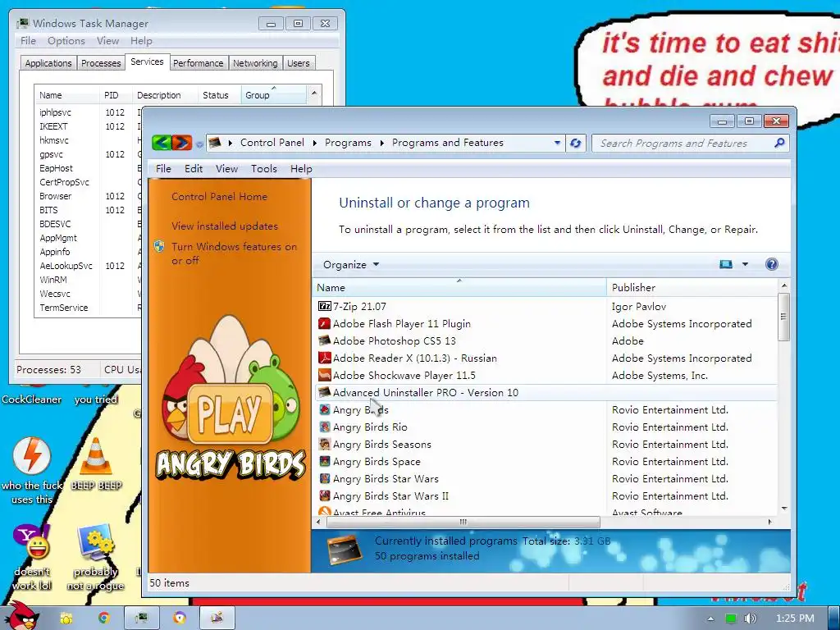Open the 'probably not a rogue' desktop icon
This screenshot has height=630, width=840.
pos(96,542)
